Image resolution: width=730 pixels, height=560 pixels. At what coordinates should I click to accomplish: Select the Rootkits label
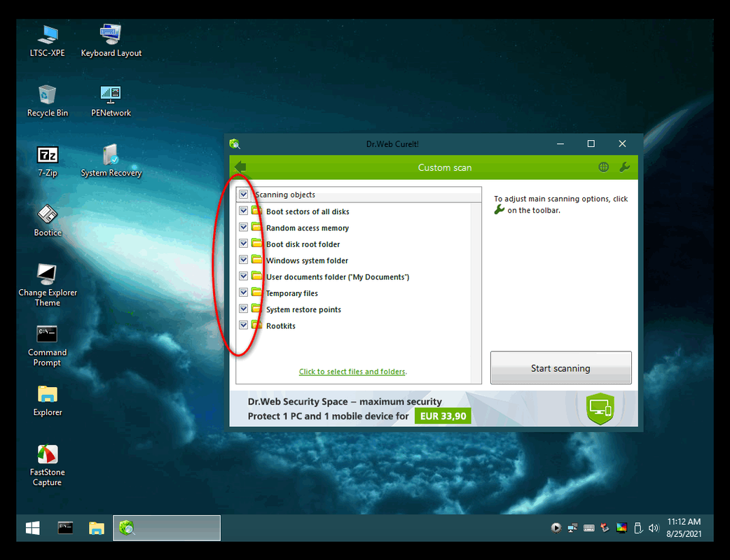[x=281, y=325]
